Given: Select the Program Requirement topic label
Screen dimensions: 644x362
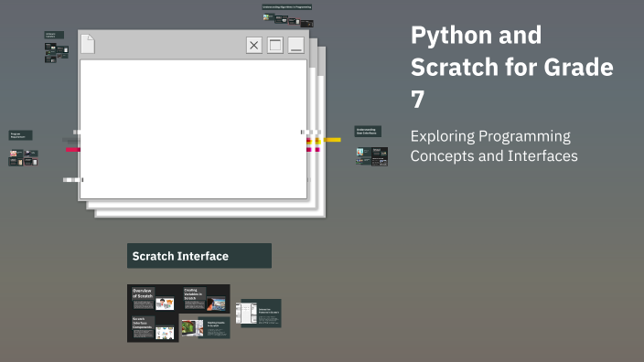Looking at the screenshot, I should coord(20,135).
